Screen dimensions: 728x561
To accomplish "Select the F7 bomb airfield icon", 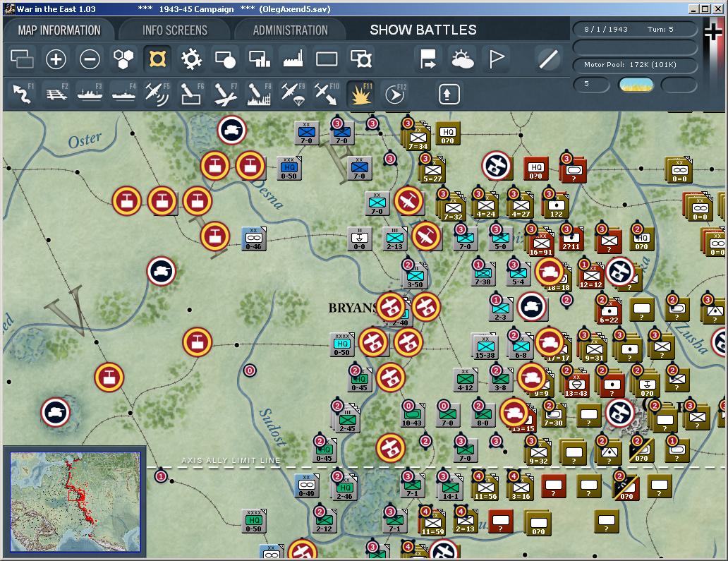I will tap(225, 93).
